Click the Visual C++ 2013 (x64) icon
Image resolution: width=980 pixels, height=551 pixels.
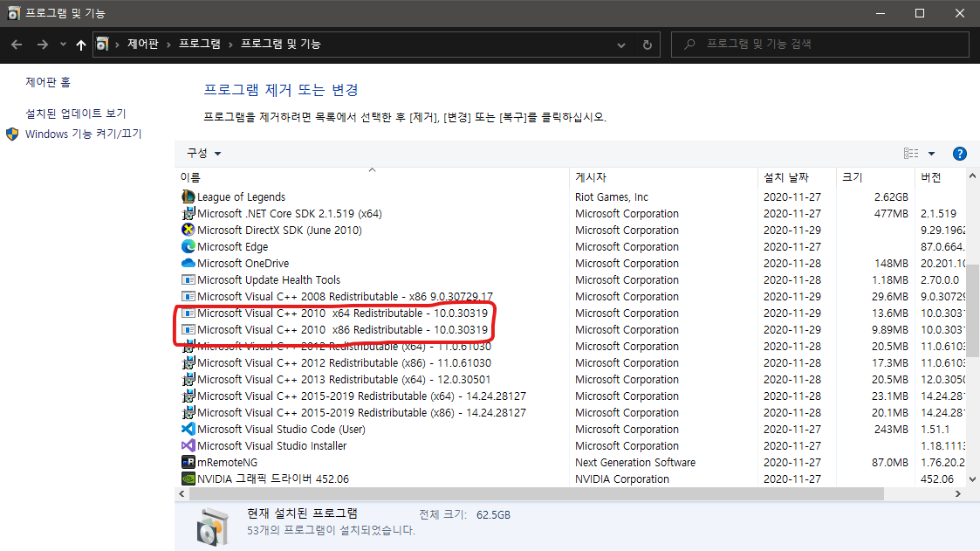pos(188,379)
